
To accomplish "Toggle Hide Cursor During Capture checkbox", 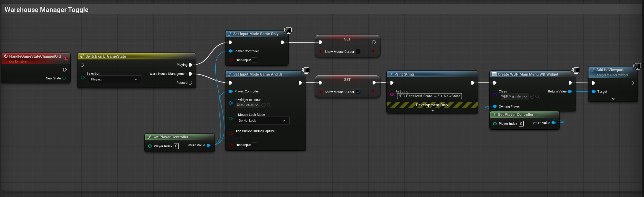I will pyautogui.click(x=238, y=136).
